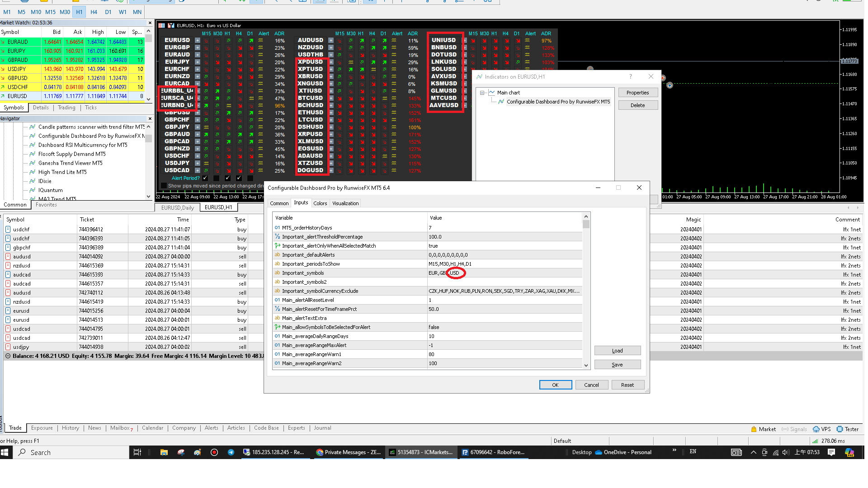The height and width of the screenshot is (488, 868).
Task: Click Candle patterns scanner indicator icon
Action: (x=32, y=127)
